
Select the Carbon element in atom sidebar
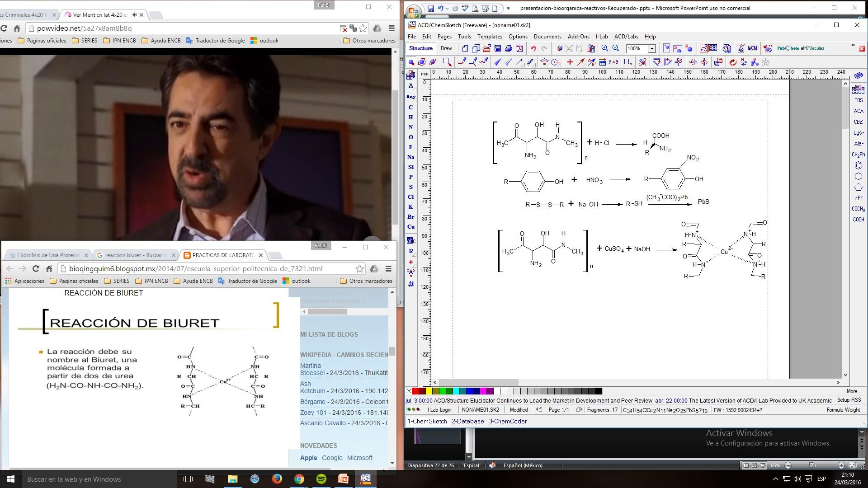(x=410, y=108)
